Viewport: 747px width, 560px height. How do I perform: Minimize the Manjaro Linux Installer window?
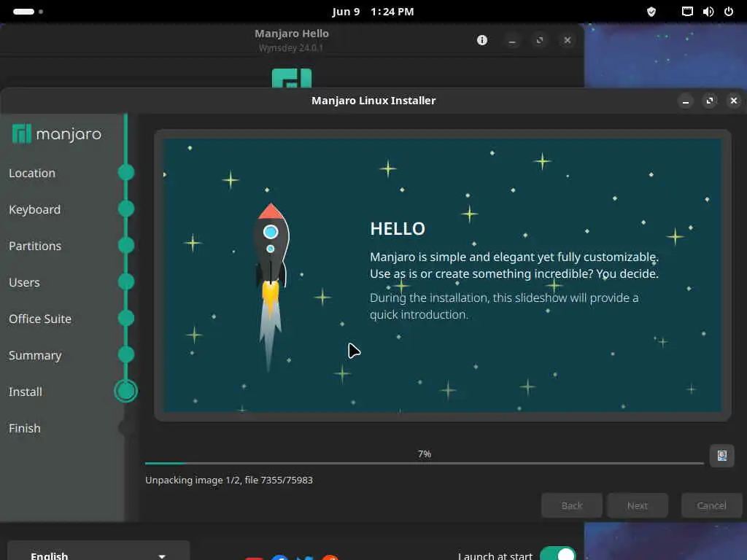pos(686,101)
